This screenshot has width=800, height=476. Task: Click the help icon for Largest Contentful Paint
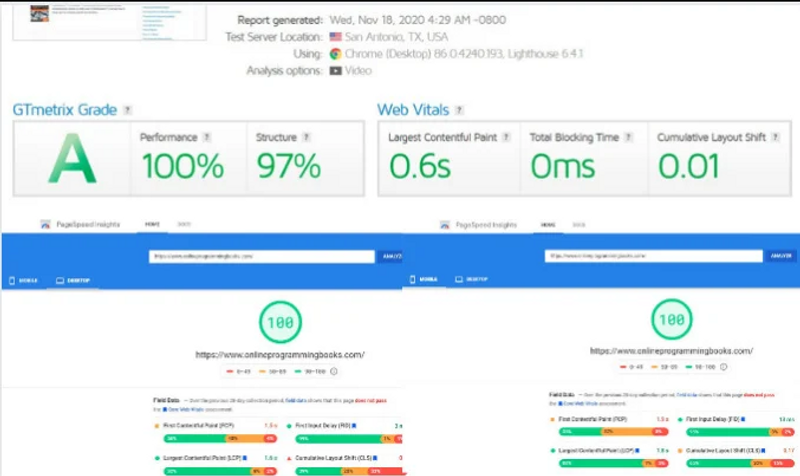[506, 137]
